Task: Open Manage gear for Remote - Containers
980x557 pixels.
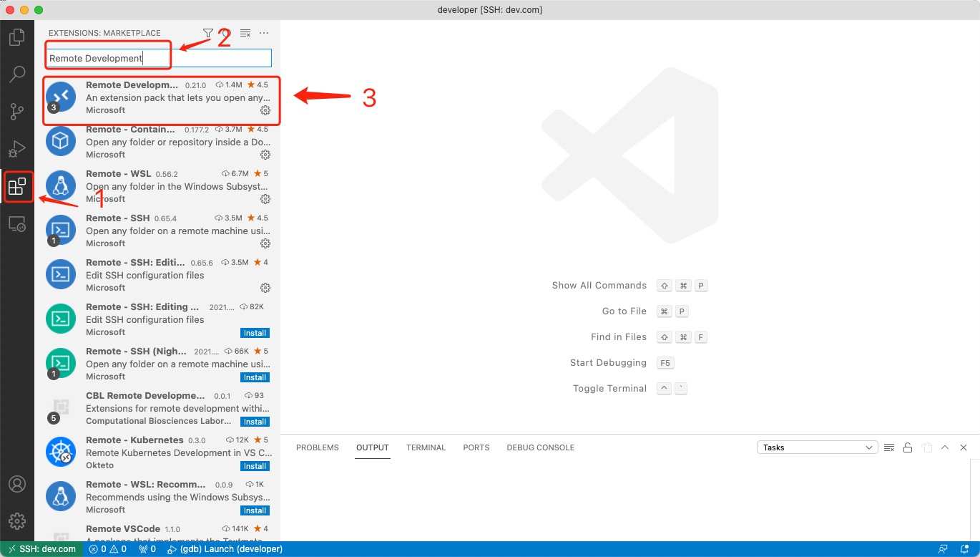Action: click(265, 155)
